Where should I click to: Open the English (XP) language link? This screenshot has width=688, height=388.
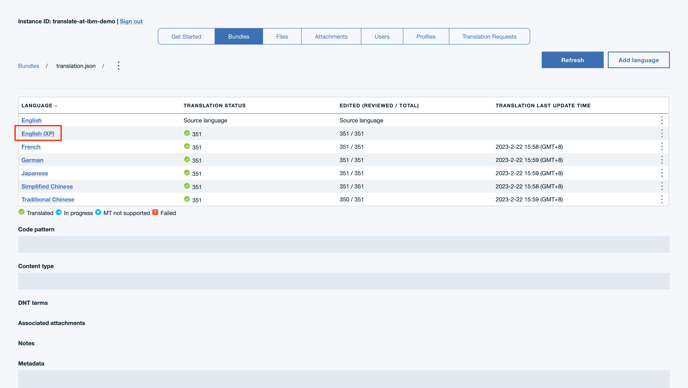pos(38,133)
